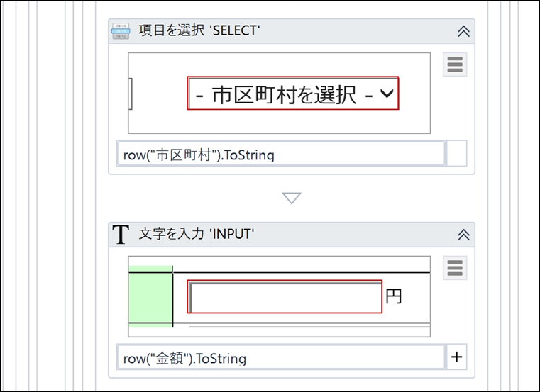Image resolution: width=540 pixels, height=392 pixels.
Task: Click the green cell in INPUT preview
Action: click(150, 296)
